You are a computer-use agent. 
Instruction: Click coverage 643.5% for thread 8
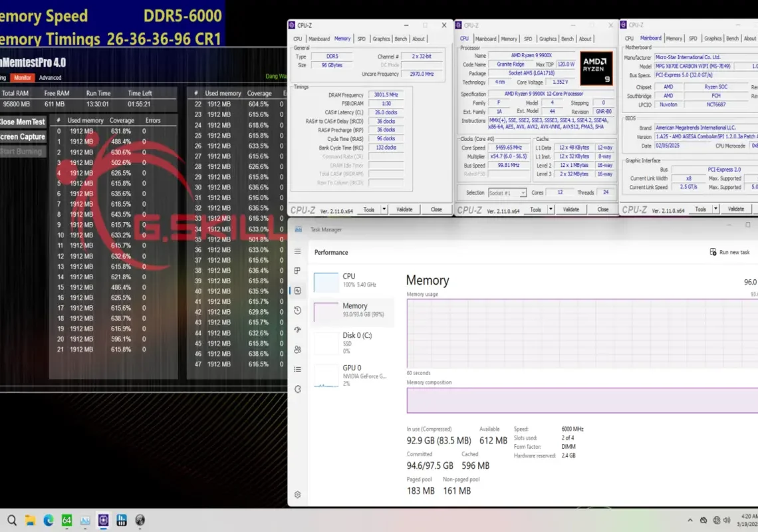point(121,214)
